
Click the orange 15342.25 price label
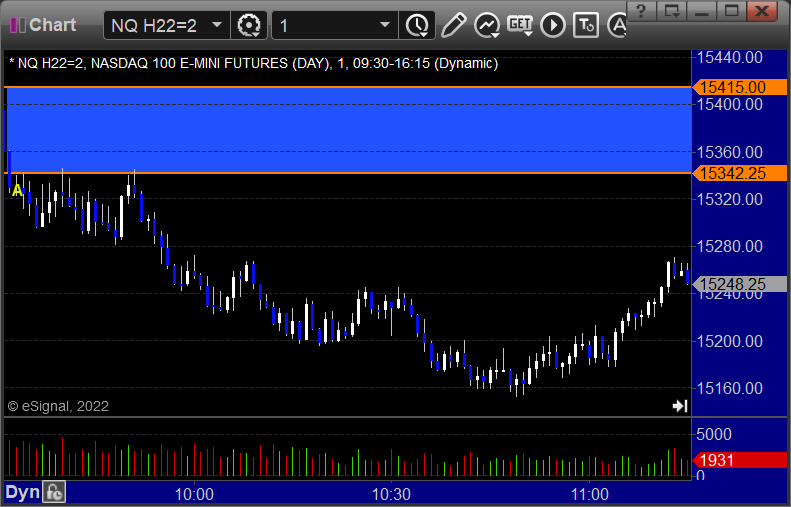coord(740,173)
